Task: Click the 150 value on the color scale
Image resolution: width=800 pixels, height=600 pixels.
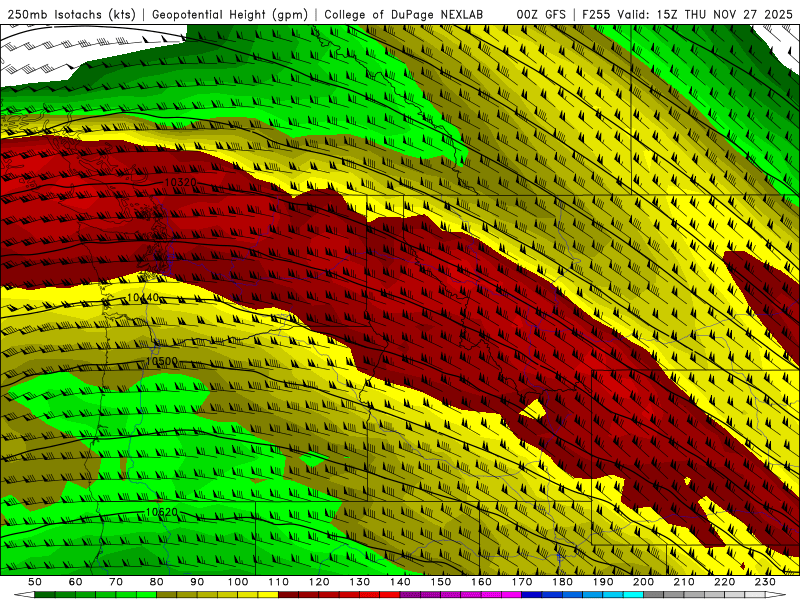Action: (x=441, y=582)
